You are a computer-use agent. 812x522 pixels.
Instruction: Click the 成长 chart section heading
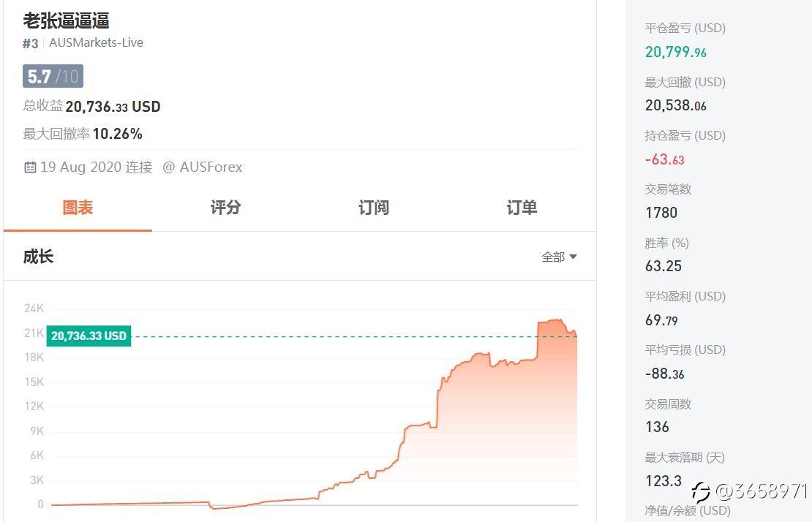click(38, 257)
